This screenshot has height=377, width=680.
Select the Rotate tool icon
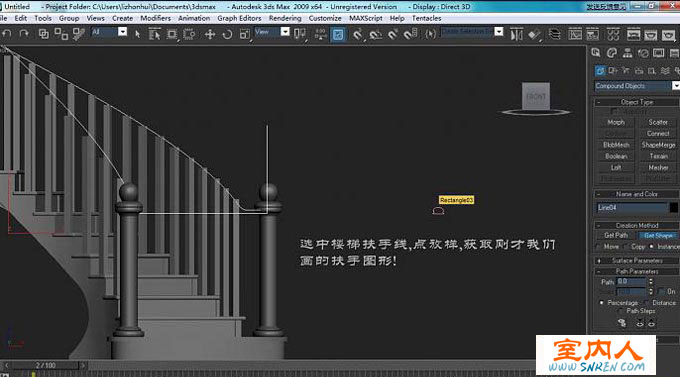[227, 34]
